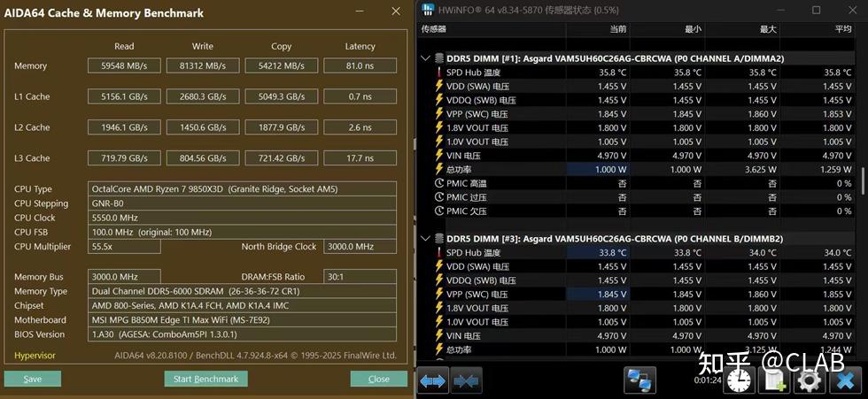This screenshot has height=399, width=868.
Task: Click the collapse-all arrows icon in HWiNFO toolbar
Action: [x=466, y=380]
